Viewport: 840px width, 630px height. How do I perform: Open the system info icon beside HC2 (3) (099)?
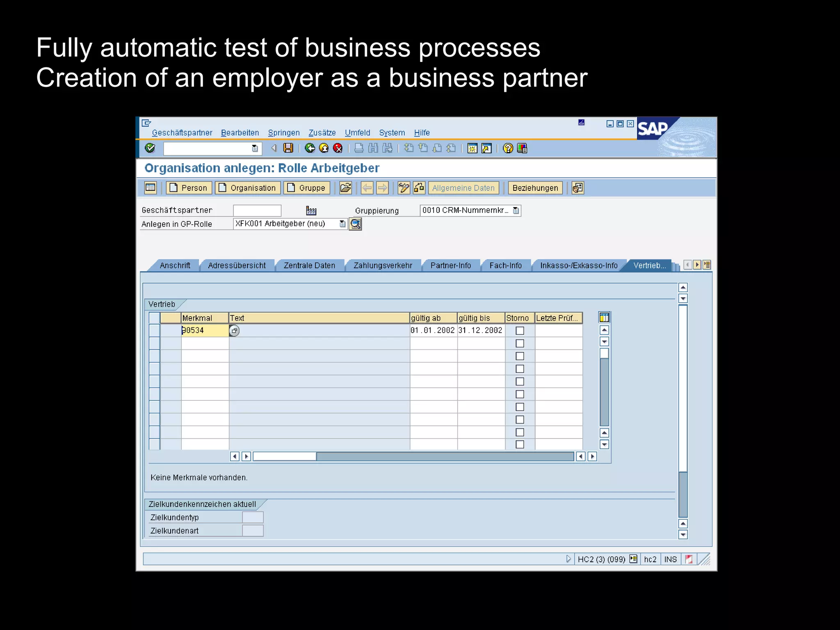point(633,559)
